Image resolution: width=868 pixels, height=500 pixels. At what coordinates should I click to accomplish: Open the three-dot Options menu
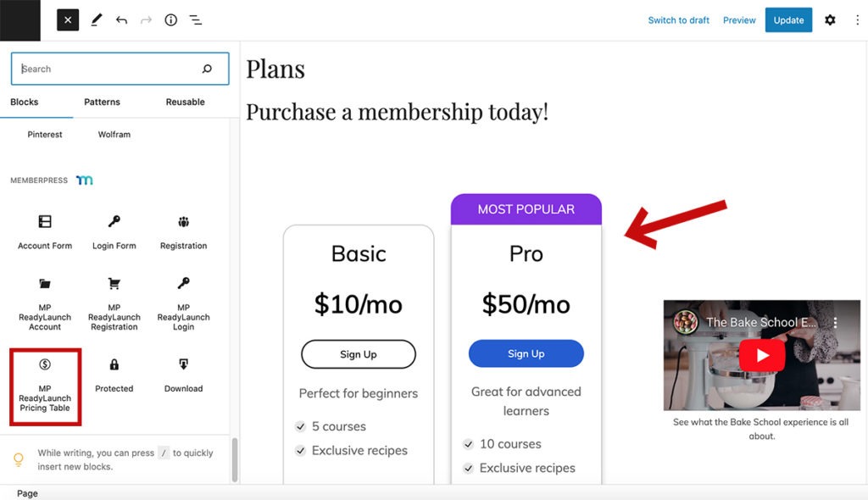[857, 19]
